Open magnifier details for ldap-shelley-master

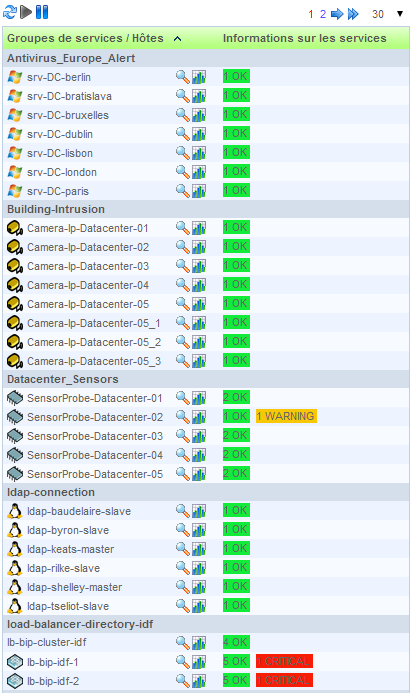click(183, 587)
